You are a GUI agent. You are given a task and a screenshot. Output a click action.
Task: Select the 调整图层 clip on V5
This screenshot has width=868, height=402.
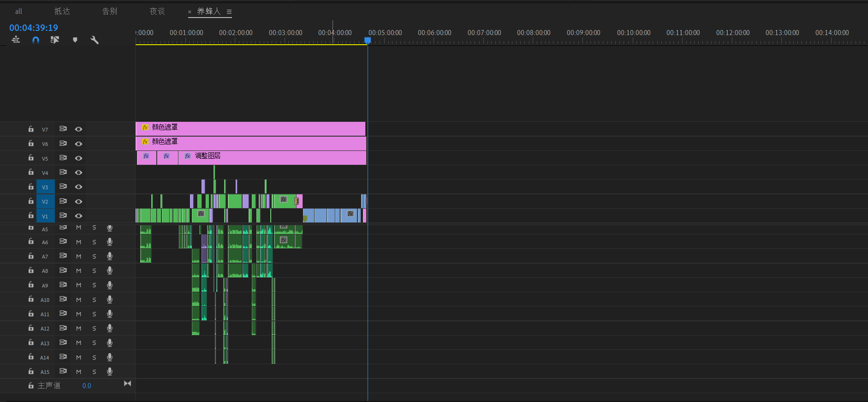point(272,157)
